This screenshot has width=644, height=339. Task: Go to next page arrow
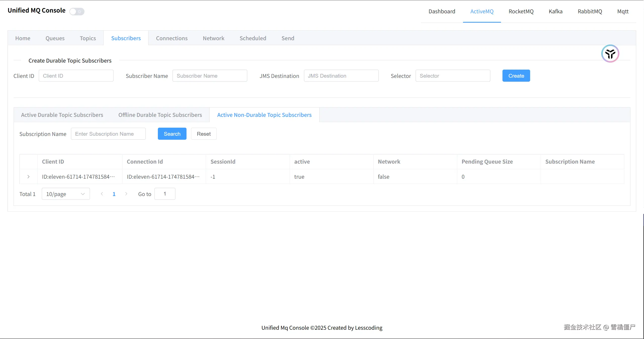click(126, 194)
